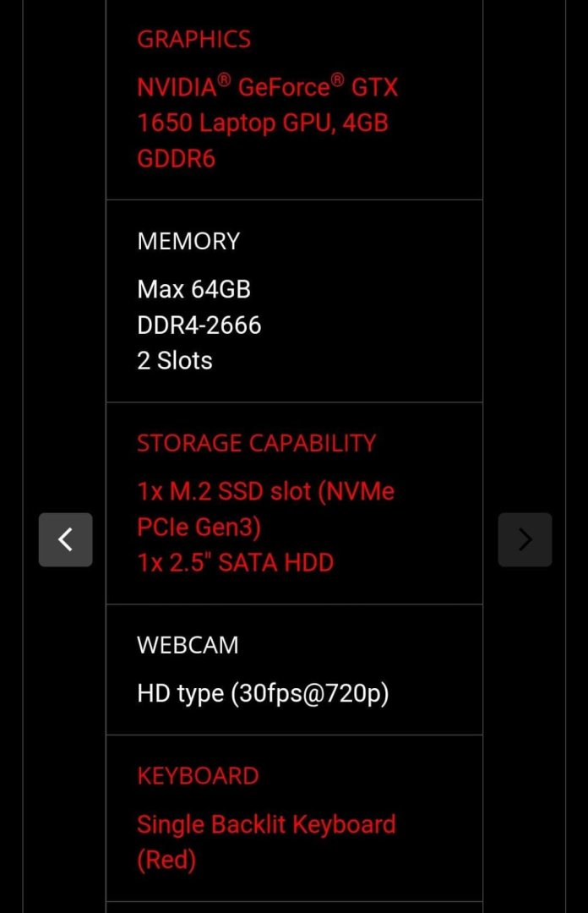The width and height of the screenshot is (588, 913).
Task: Select the MEMORY section heading
Action: point(188,241)
